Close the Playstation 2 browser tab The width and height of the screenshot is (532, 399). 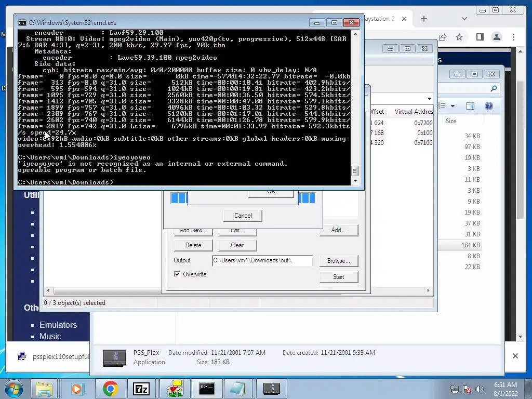[404, 19]
